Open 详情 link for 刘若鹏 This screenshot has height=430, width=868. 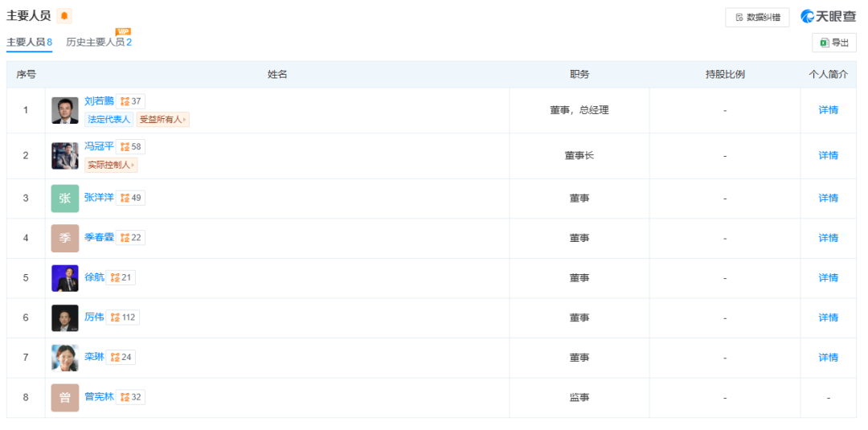828,110
